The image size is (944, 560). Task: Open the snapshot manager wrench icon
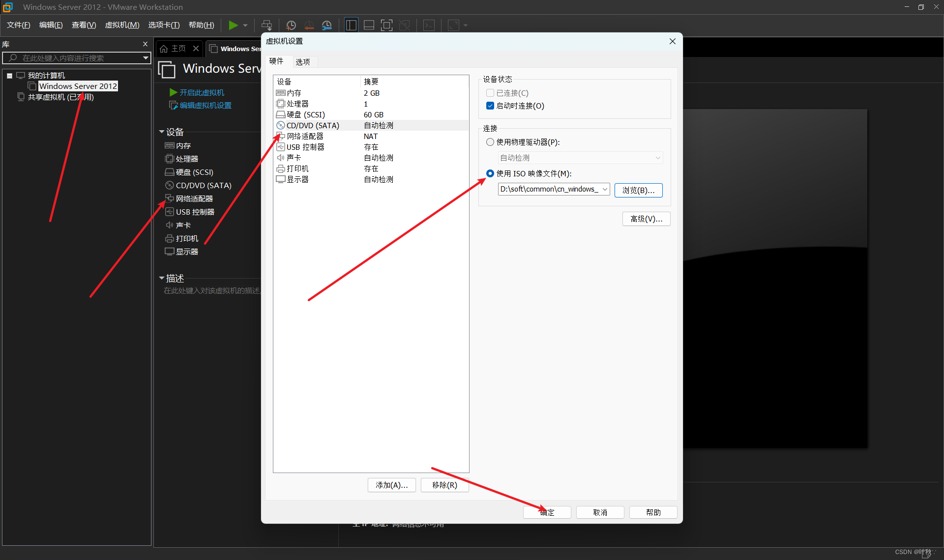[x=327, y=25]
